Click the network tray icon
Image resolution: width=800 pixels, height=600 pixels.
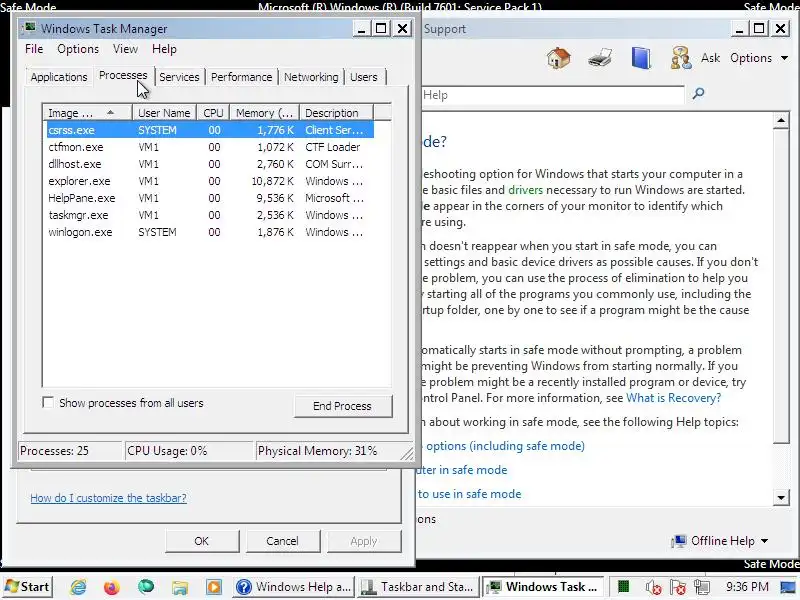pos(702,587)
